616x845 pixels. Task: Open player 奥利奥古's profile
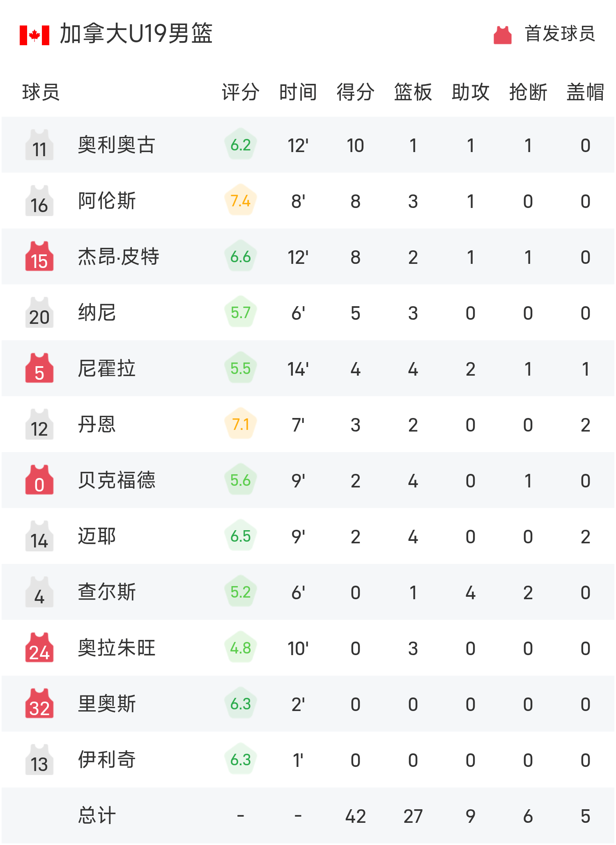117,145
